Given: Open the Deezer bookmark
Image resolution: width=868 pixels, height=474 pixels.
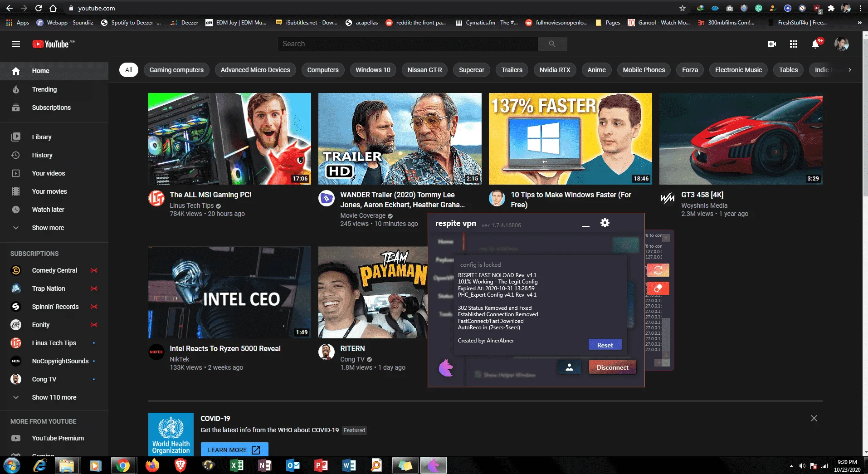Looking at the screenshot, I should [184, 22].
